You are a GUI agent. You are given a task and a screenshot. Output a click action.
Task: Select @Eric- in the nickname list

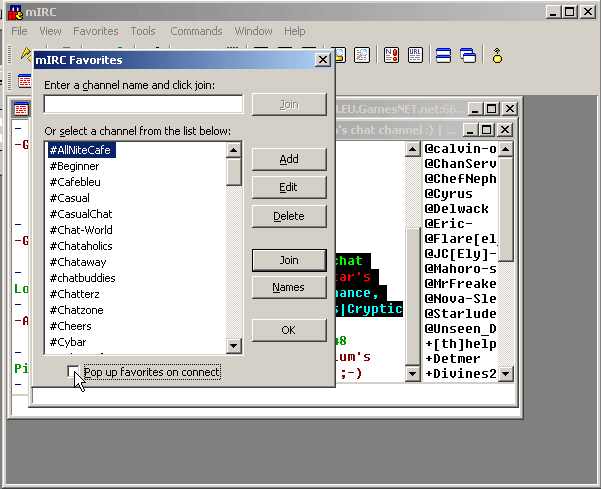448,223
